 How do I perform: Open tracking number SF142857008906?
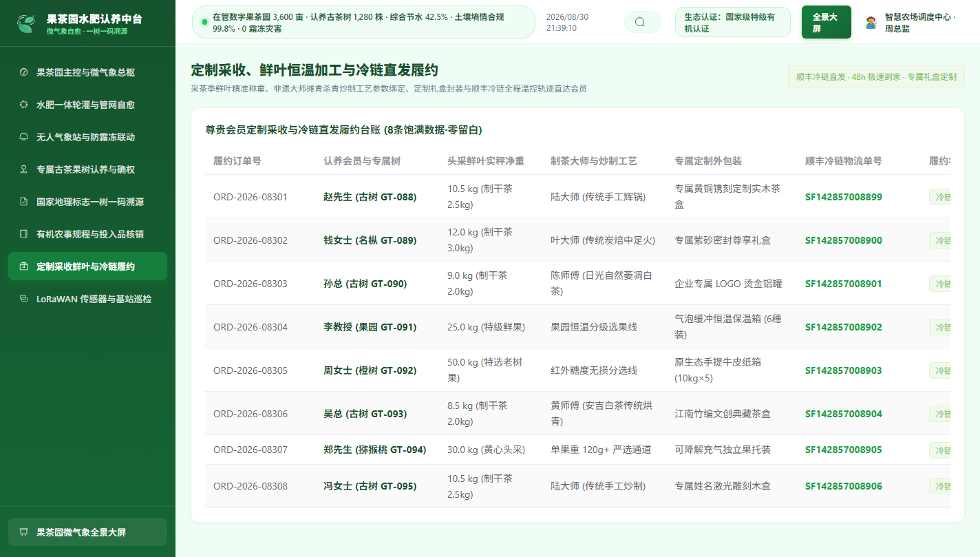tap(843, 486)
